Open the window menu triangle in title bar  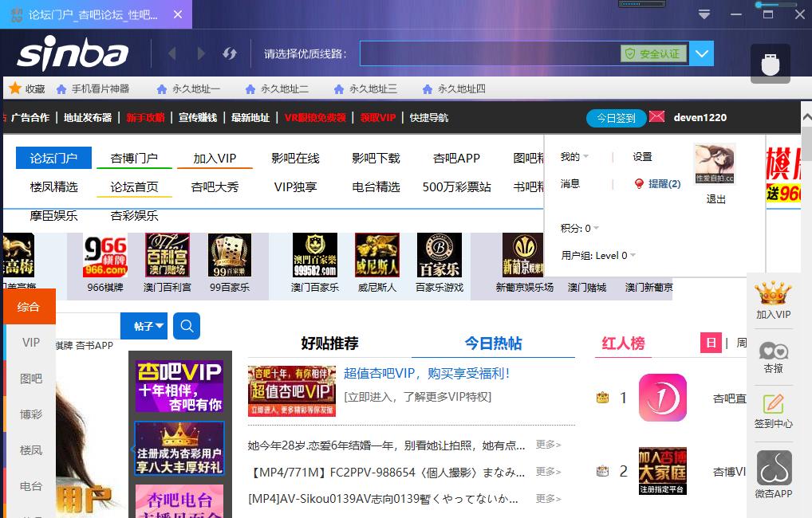704,14
